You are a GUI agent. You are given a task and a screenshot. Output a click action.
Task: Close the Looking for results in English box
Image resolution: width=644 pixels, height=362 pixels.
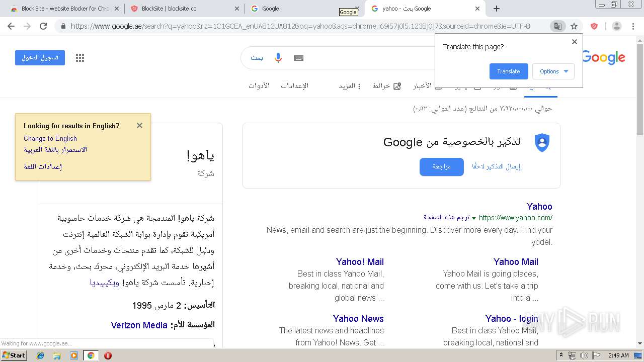139,126
